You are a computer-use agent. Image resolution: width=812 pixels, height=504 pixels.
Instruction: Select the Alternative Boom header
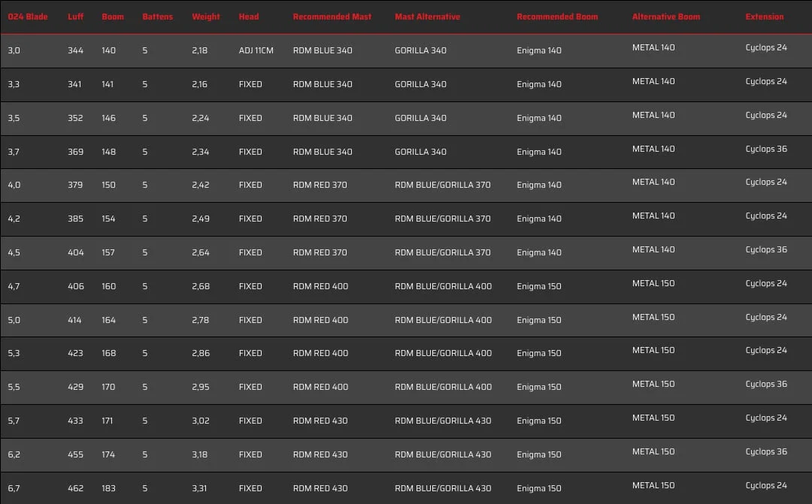[x=666, y=17]
